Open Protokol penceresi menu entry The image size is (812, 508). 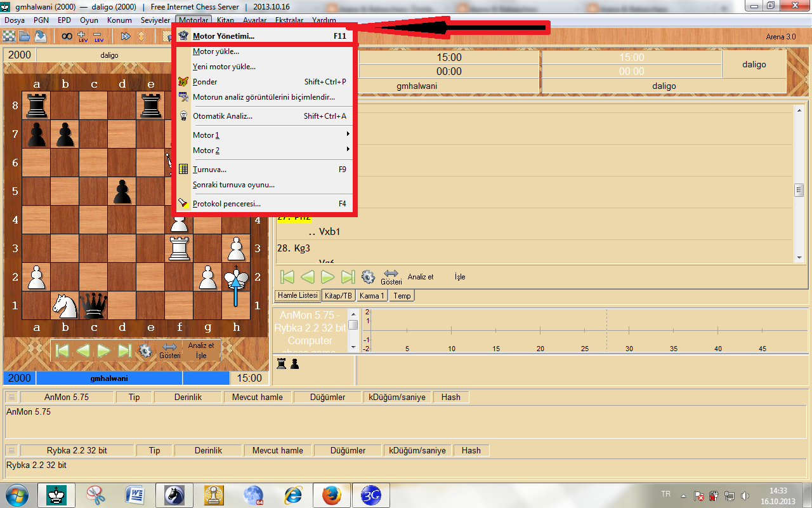click(x=263, y=204)
